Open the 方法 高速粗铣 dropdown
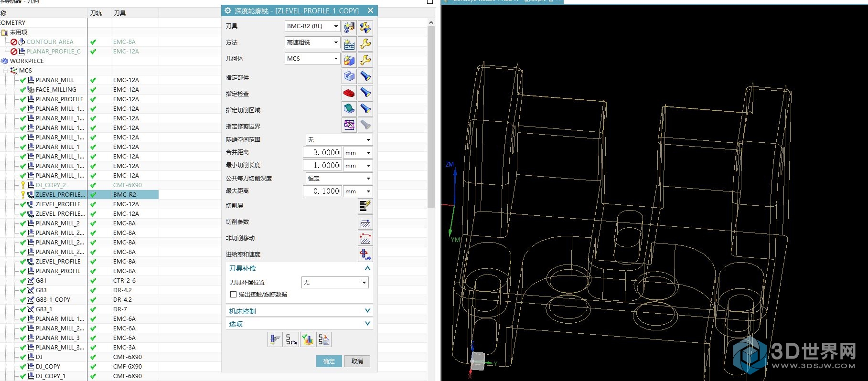The height and width of the screenshot is (381, 868). (x=312, y=42)
